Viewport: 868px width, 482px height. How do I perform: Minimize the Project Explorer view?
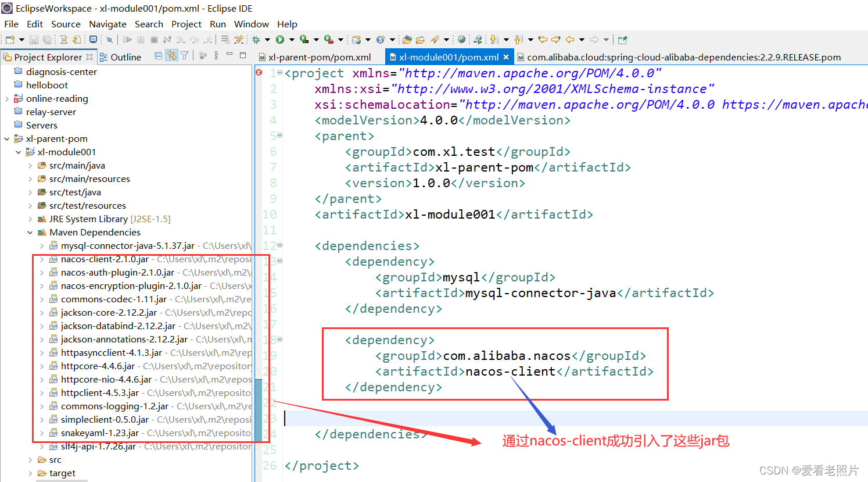tap(229, 54)
